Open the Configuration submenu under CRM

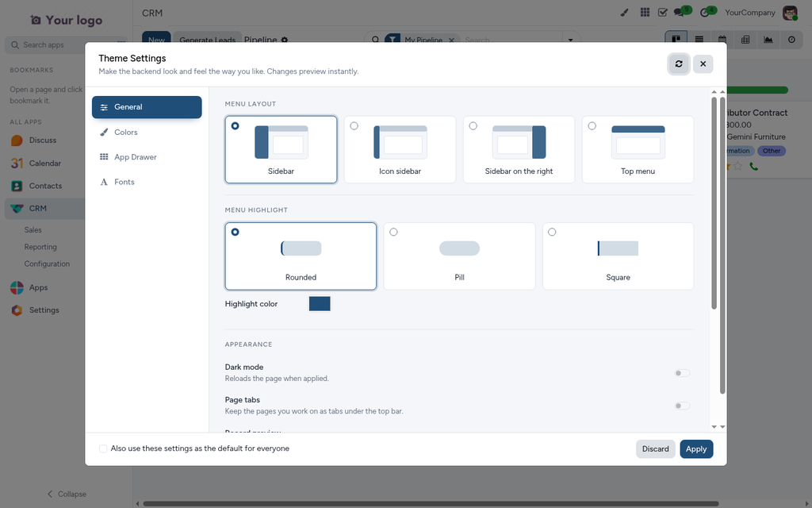point(47,264)
